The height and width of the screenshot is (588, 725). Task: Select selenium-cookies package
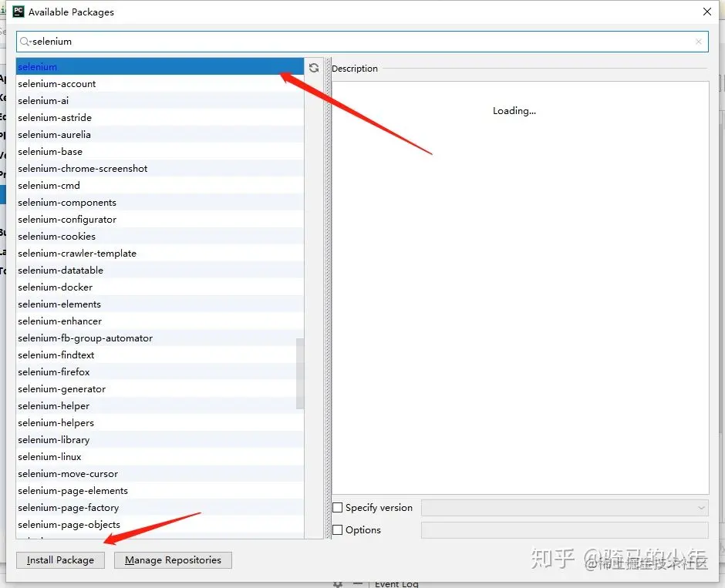160,236
